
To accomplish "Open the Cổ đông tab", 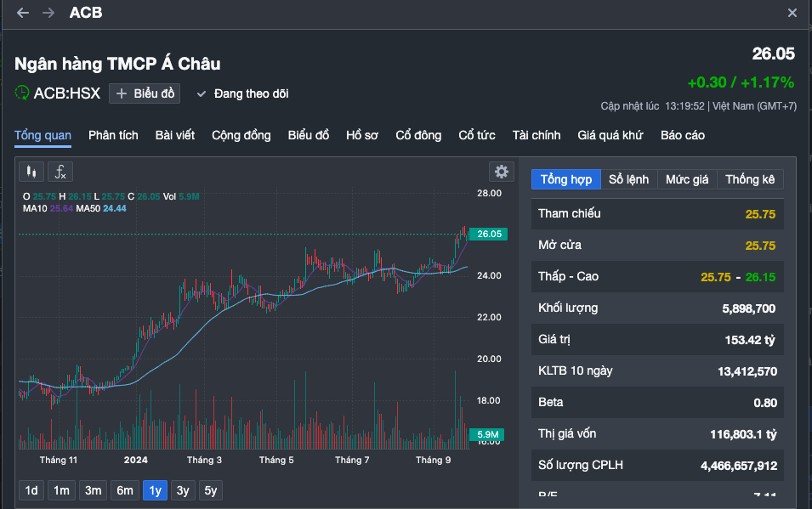I will pyautogui.click(x=418, y=136).
